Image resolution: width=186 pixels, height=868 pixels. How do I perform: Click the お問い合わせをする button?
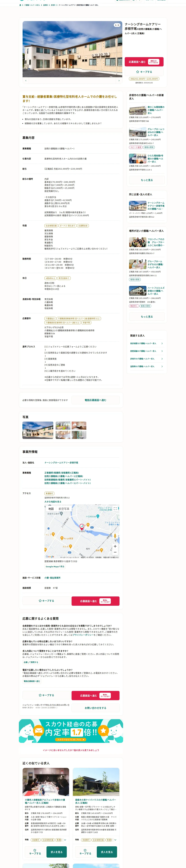(95, 708)
